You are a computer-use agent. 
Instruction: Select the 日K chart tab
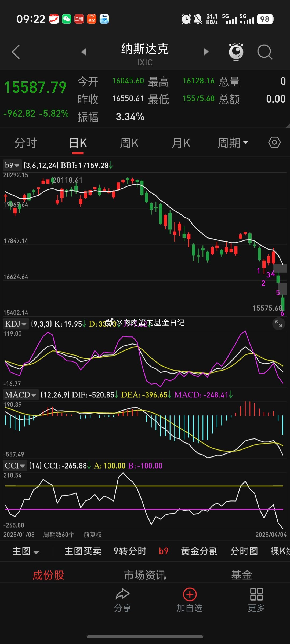pyautogui.click(x=78, y=143)
